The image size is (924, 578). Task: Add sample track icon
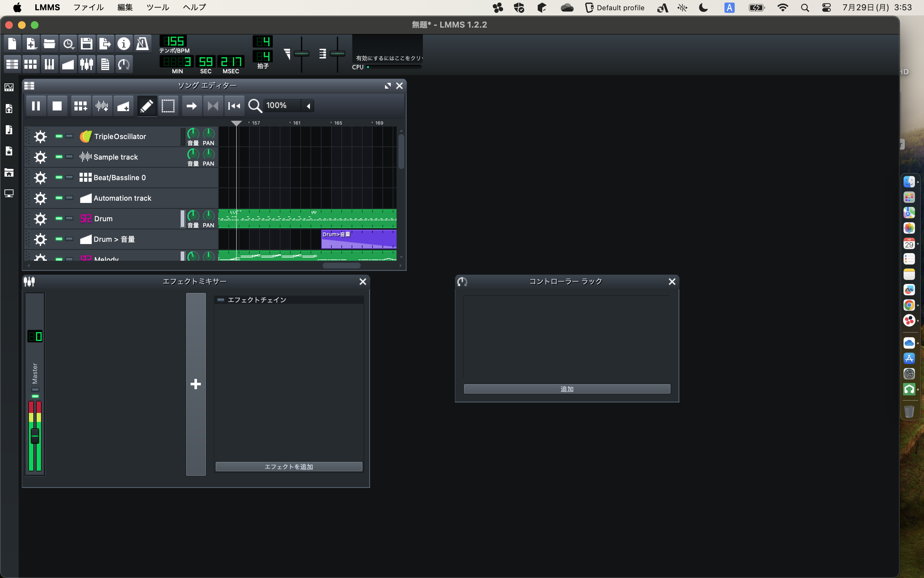pyautogui.click(x=102, y=106)
